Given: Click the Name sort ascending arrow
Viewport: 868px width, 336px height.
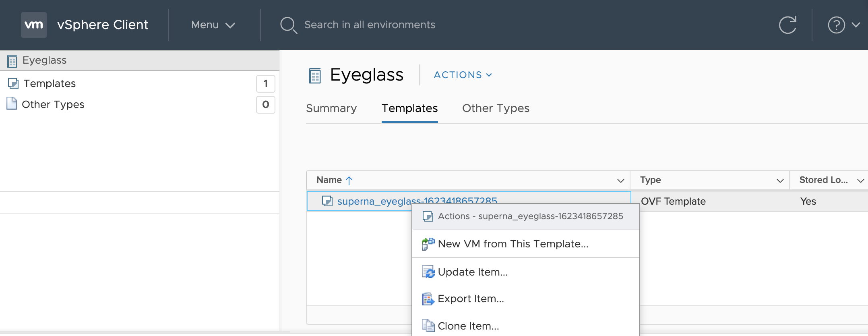Looking at the screenshot, I should click(349, 180).
